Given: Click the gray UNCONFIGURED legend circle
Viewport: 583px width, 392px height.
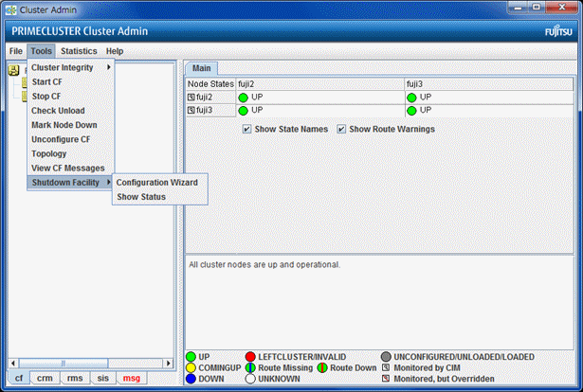Looking at the screenshot, I should pos(387,357).
